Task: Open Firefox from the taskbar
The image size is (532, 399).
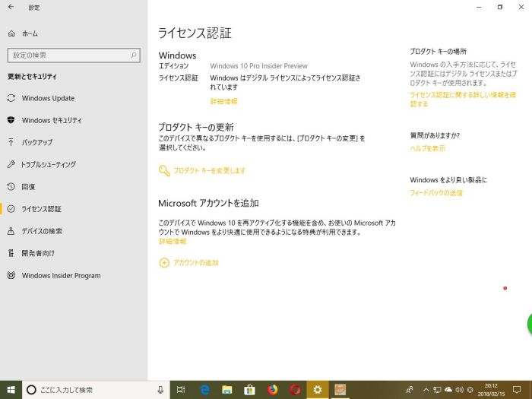Action: coord(272,390)
